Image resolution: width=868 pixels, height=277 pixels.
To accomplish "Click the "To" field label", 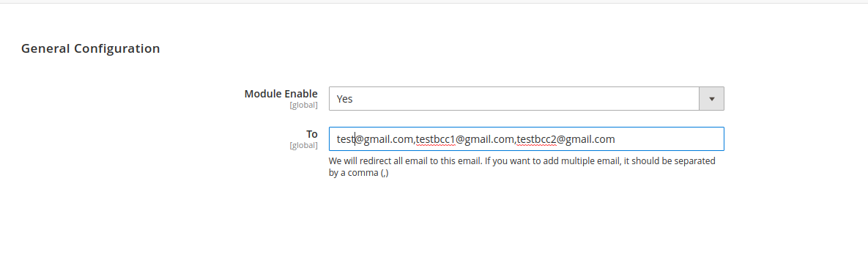I will [312, 134].
